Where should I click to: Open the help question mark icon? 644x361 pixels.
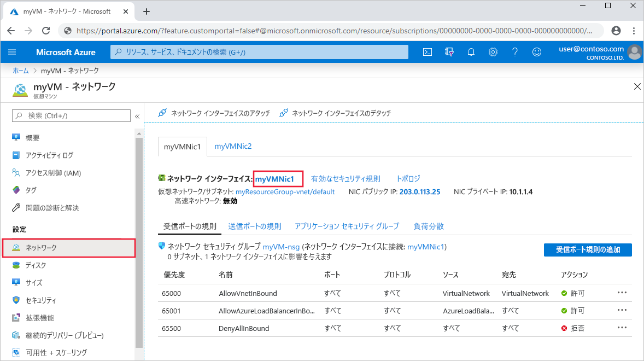[514, 52]
